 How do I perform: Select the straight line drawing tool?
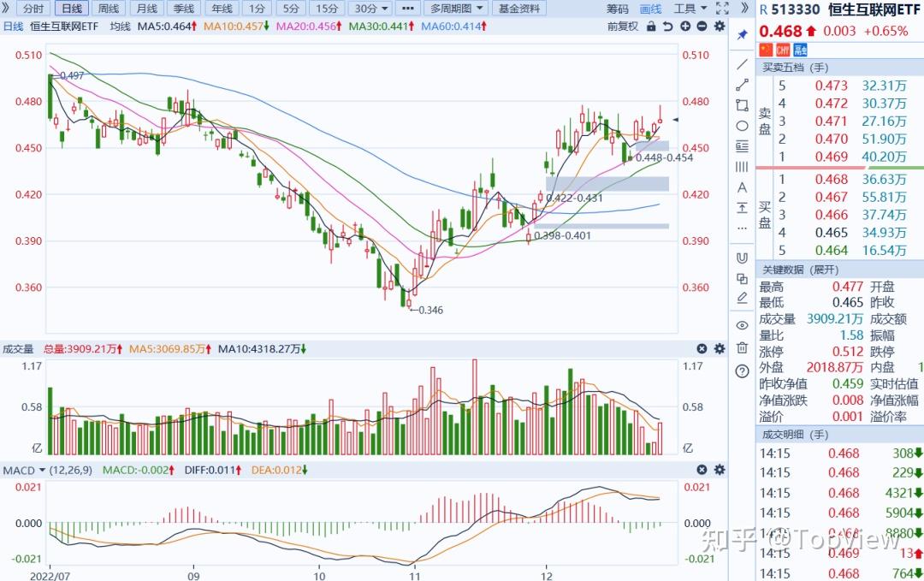pos(742,64)
